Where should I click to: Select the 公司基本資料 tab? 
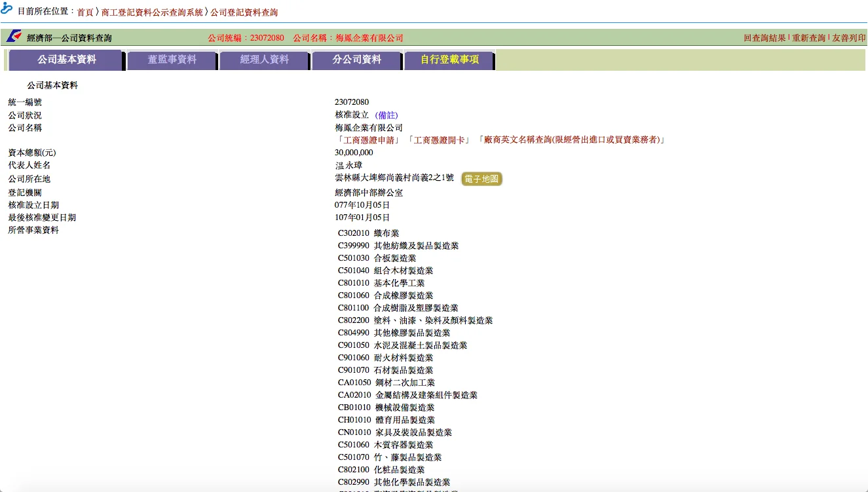point(66,60)
